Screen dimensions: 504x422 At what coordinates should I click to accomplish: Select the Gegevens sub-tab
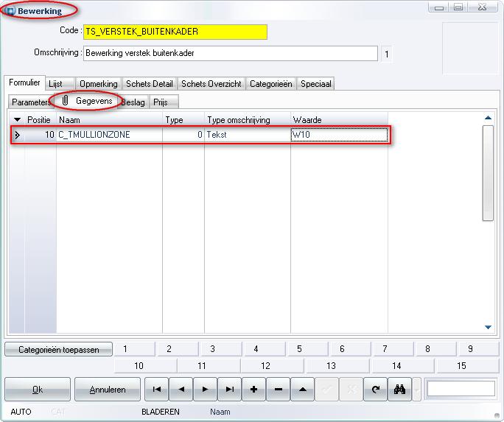[87, 101]
